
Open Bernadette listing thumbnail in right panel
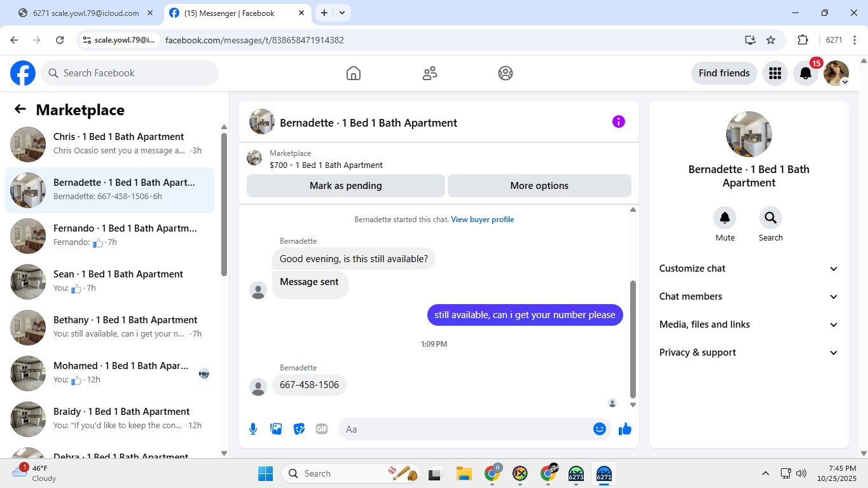point(749,134)
